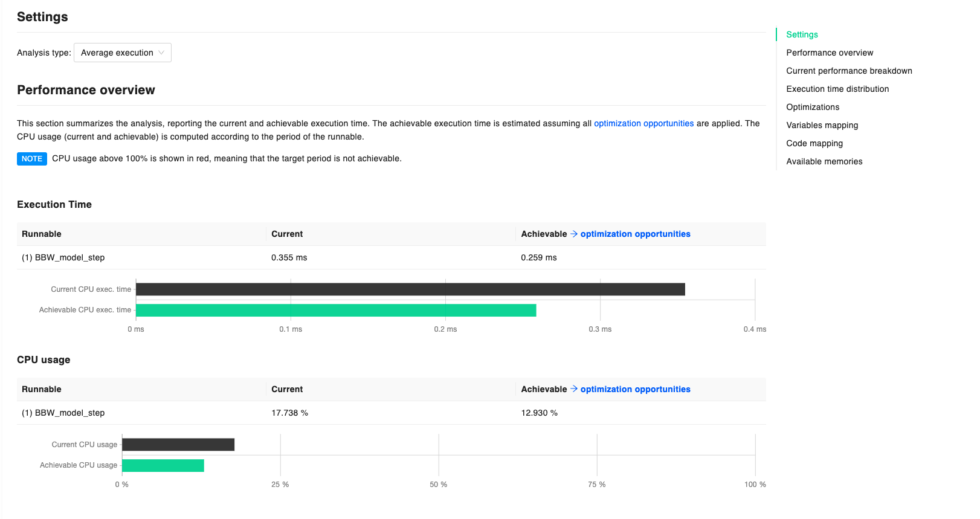Navigate to Current performance breakdown
980x519 pixels.
click(848, 71)
